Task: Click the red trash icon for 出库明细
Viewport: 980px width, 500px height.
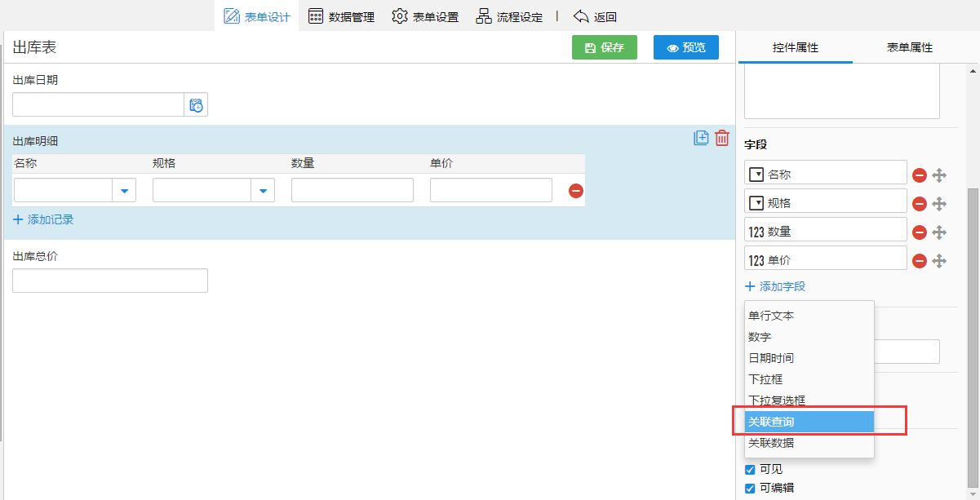Action: (722, 138)
